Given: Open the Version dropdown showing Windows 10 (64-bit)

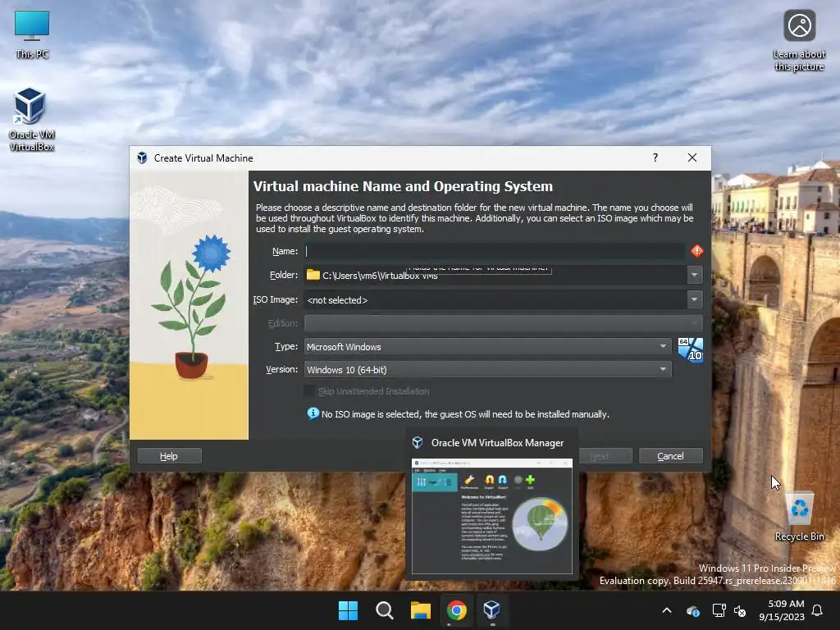Looking at the screenshot, I should click(487, 370).
